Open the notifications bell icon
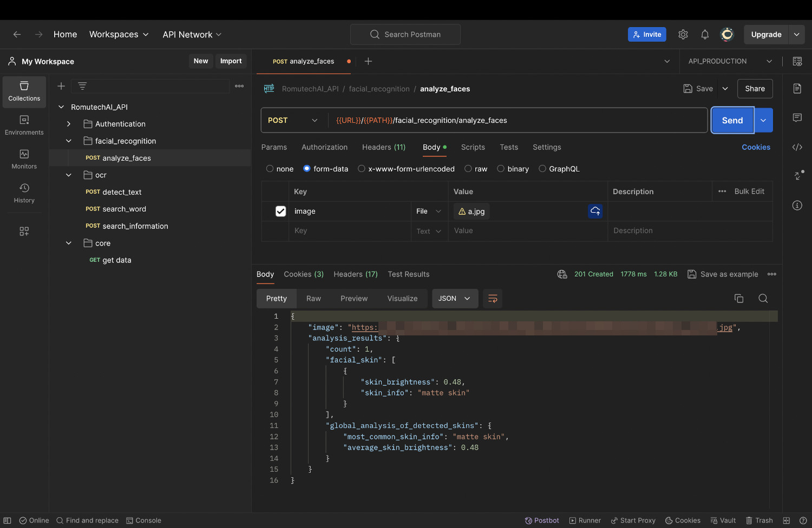Screen dimensions: 812x528 pyautogui.click(x=705, y=35)
